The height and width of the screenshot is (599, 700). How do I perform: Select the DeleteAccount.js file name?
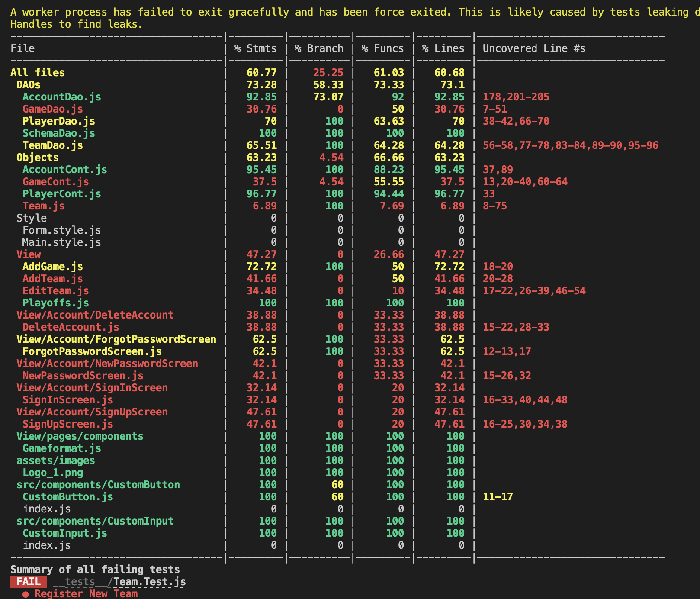71,327
